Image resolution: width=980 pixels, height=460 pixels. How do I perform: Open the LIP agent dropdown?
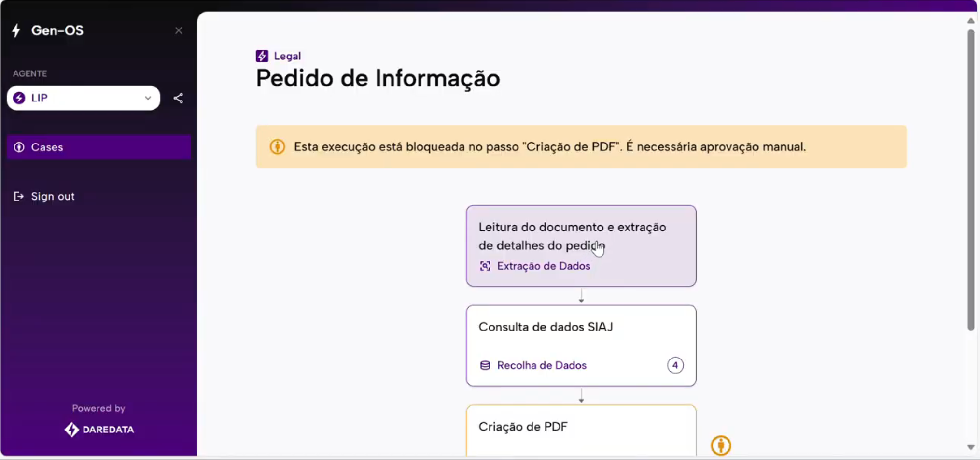click(84, 98)
